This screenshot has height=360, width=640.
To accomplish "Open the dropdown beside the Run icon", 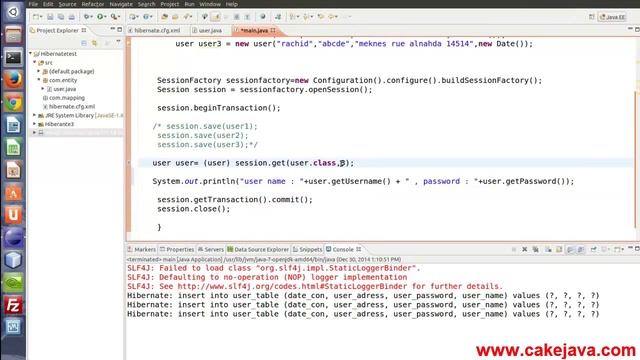I will coord(105,17).
